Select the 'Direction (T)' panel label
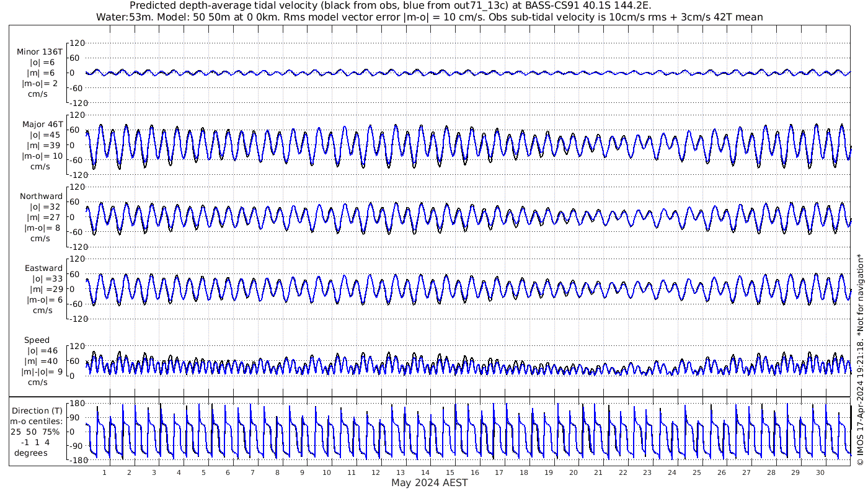 [37, 410]
